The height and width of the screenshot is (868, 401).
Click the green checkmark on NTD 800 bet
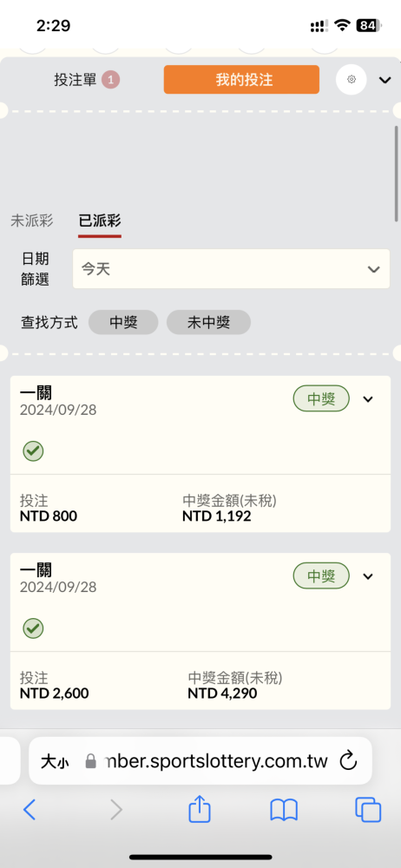[x=33, y=451]
